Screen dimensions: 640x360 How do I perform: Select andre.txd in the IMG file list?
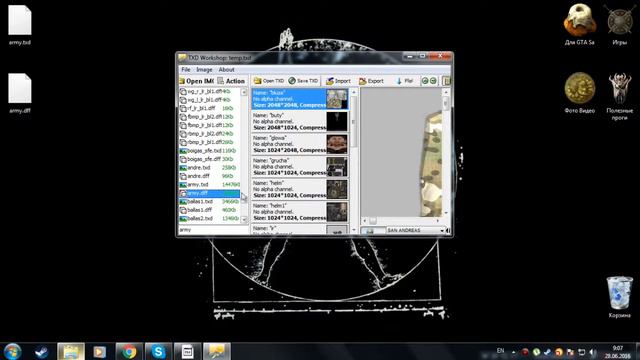click(x=209, y=167)
